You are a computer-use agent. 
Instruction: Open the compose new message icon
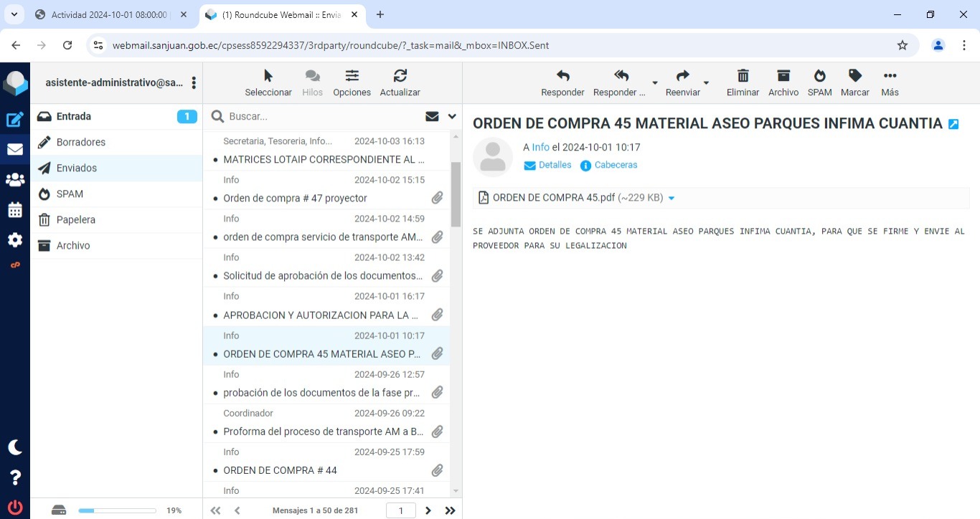click(15, 120)
